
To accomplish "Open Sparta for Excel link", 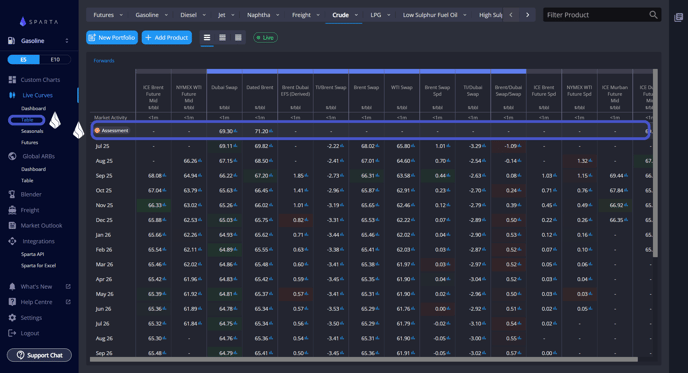I will pos(39,266).
